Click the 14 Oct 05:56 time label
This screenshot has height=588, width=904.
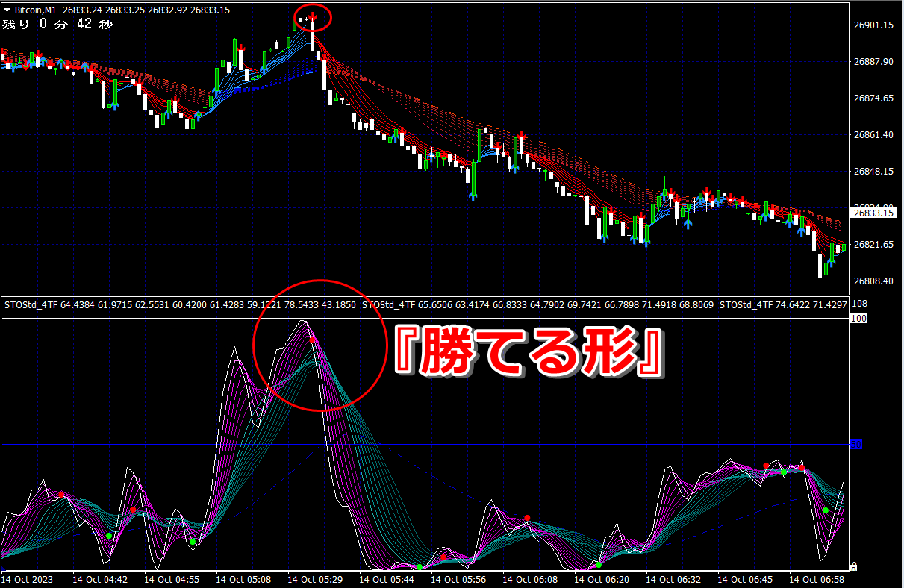tap(459, 579)
